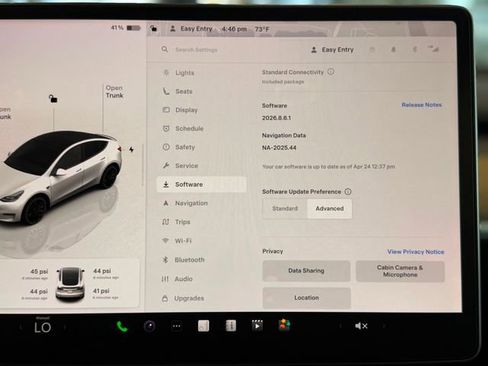Open notifications bell icon

coord(393,50)
